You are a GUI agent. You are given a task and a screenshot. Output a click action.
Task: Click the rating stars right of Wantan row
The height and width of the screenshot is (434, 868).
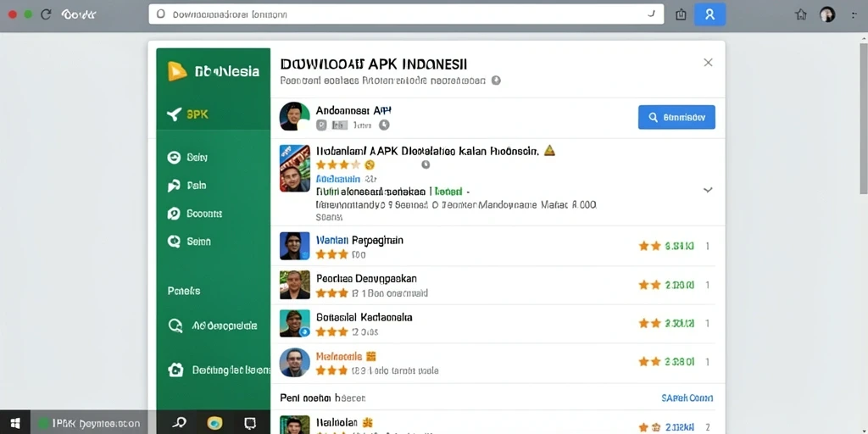[x=650, y=246]
